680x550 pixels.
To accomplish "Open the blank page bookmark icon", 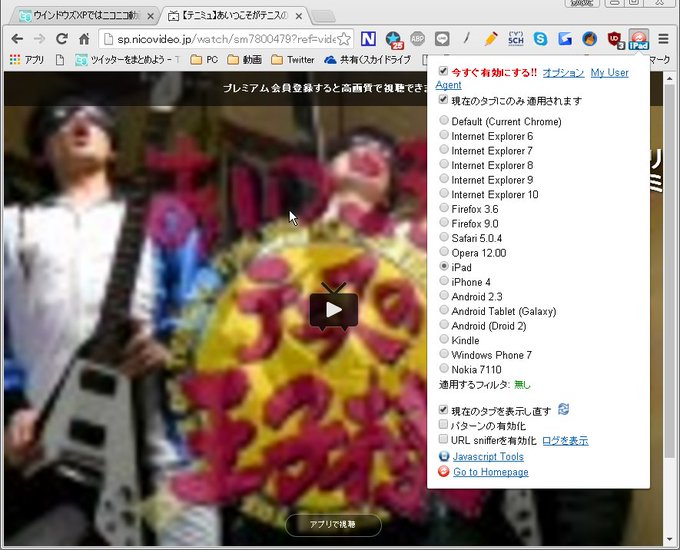I will 60,60.
